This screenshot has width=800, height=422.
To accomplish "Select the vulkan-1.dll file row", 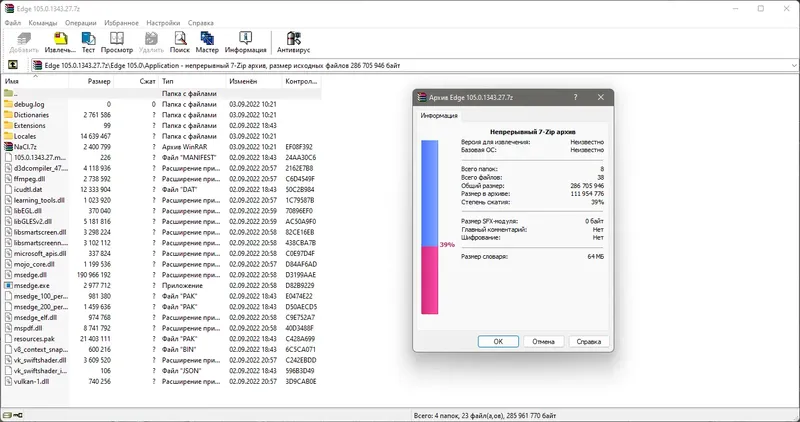I will click(x=161, y=381).
